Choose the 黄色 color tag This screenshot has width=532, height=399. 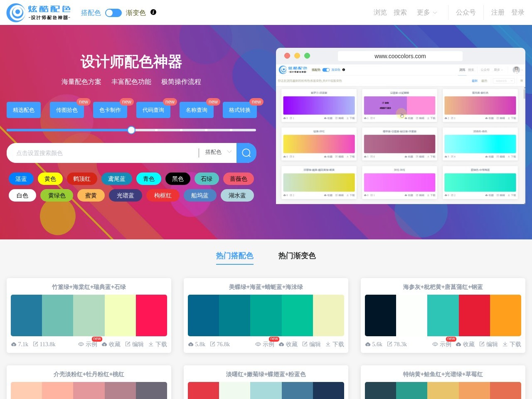[50, 179]
